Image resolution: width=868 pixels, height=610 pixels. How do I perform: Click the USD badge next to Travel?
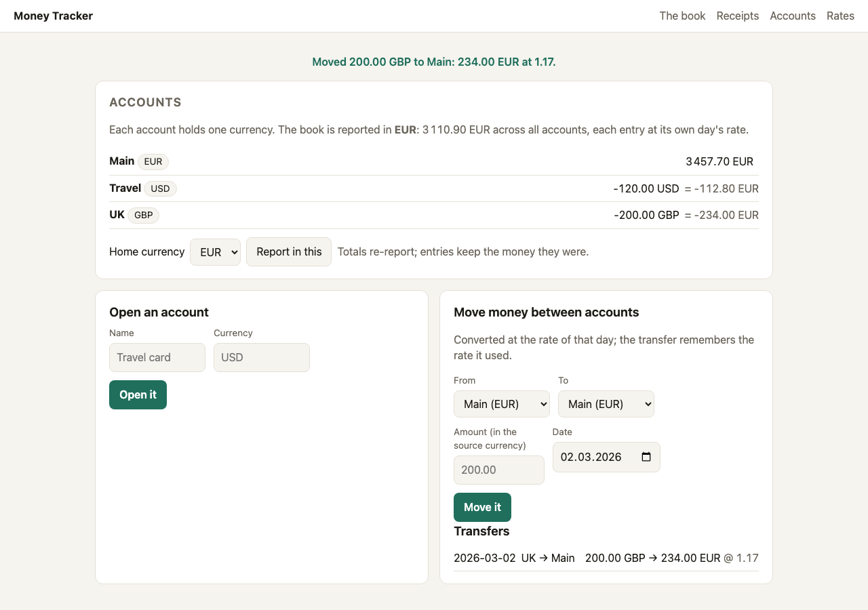[x=160, y=188]
